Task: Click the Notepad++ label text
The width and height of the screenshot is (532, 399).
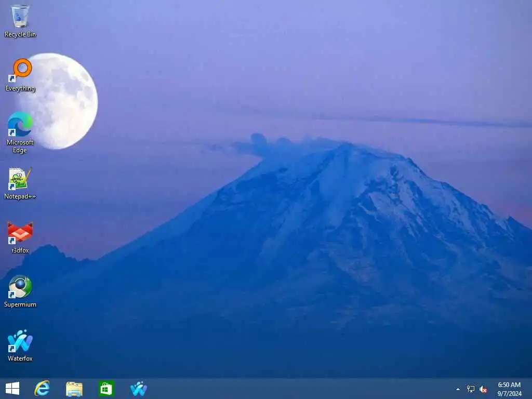Action: point(20,196)
